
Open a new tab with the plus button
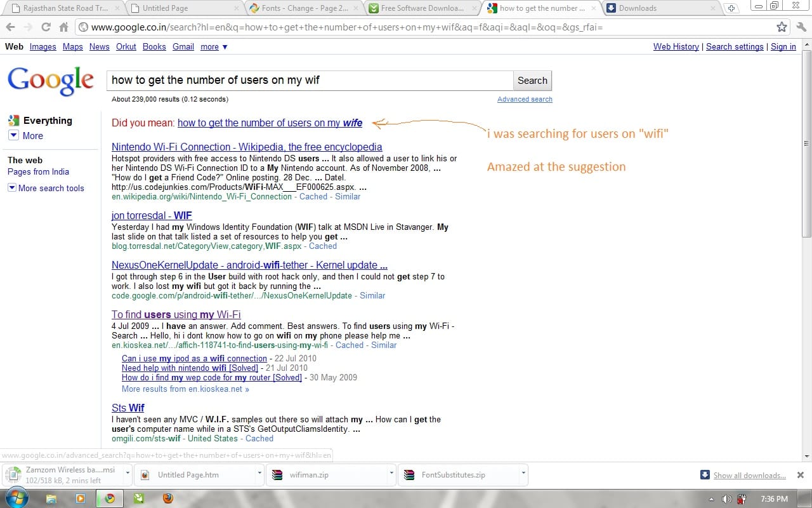coord(731,8)
